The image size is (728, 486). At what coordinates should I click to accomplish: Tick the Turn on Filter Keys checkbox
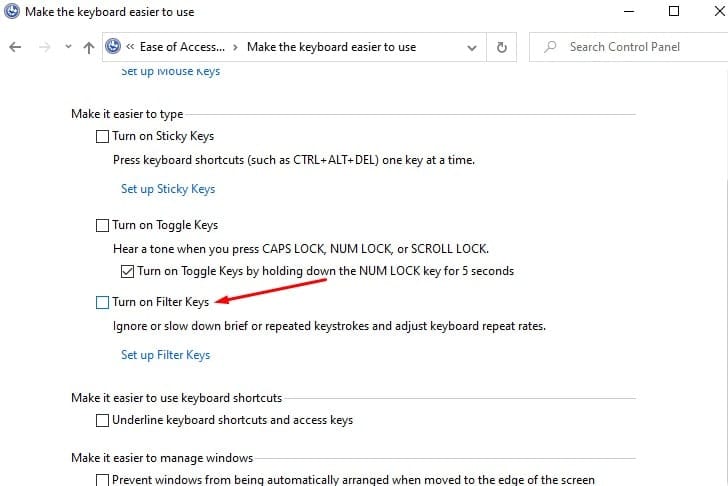(102, 302)
